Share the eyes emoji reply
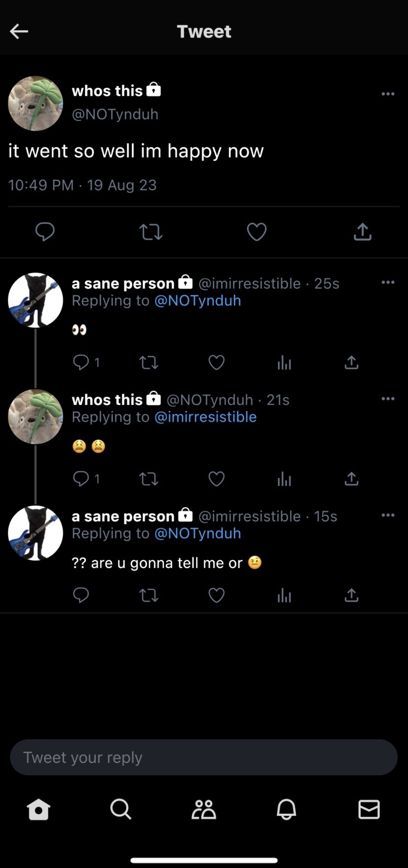The height and width of the screenshot is (868, 408). tap(351, 362)
